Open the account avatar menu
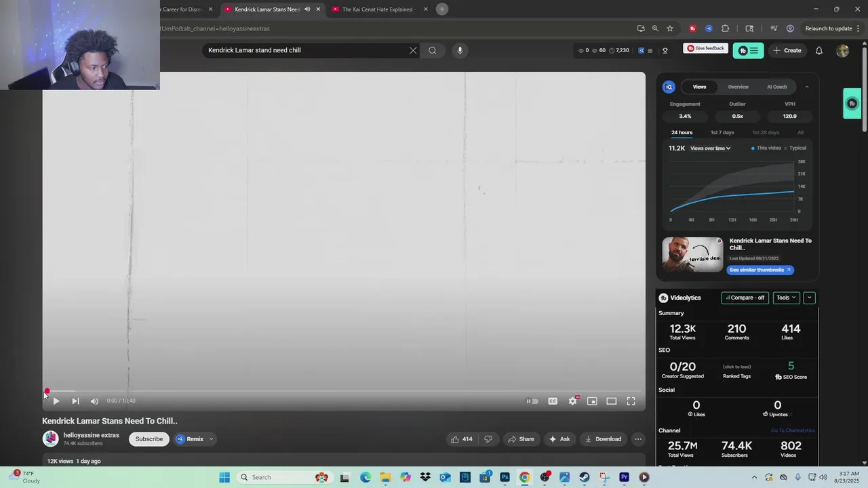The width and height of the screenshot is (868, 488). 843,51
